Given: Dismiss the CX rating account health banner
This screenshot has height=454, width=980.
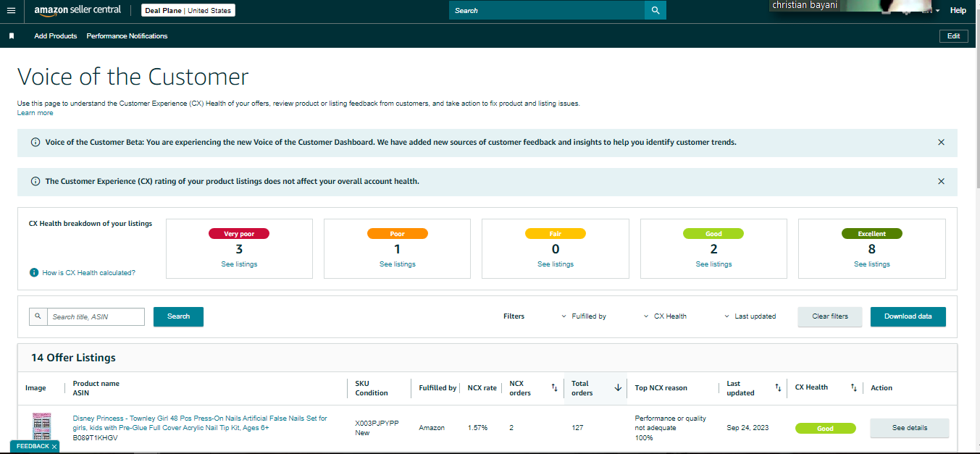Looking at the screenshot, I should (x=941, y=181).
